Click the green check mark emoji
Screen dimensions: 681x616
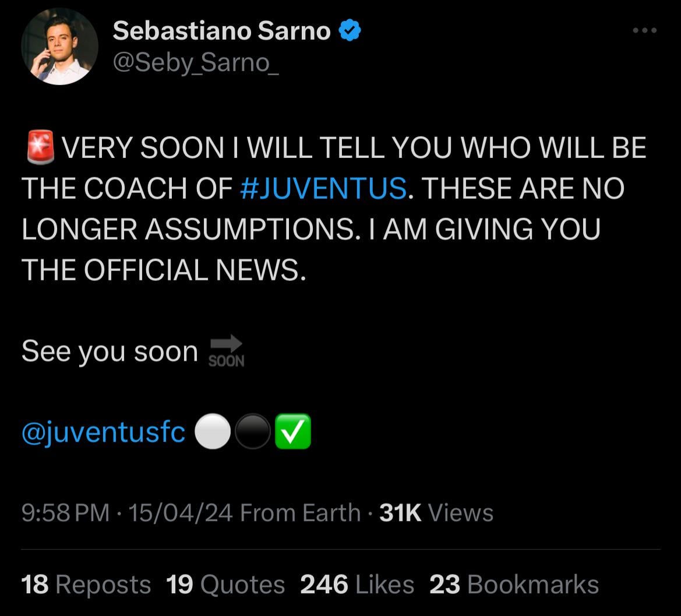pos(293,431)
